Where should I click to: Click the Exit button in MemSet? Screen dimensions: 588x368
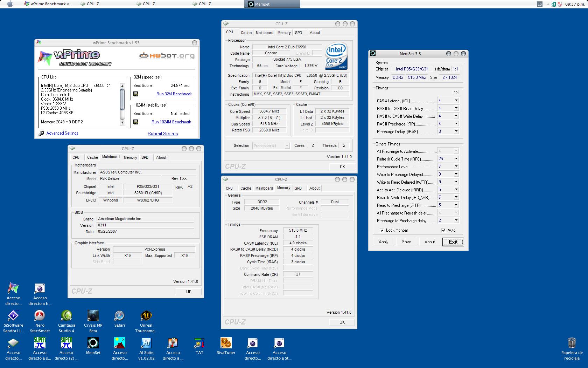tap(453, 242)
